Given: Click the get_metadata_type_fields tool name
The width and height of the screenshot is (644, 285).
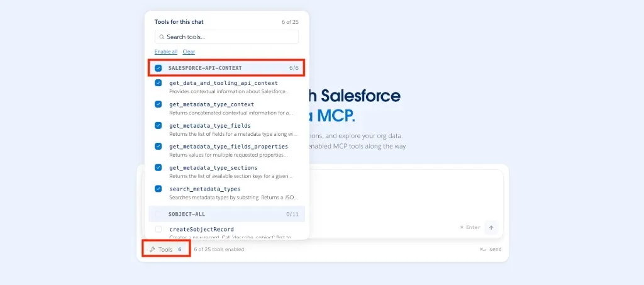Looking at the screenshot, I should click(210, 125).
